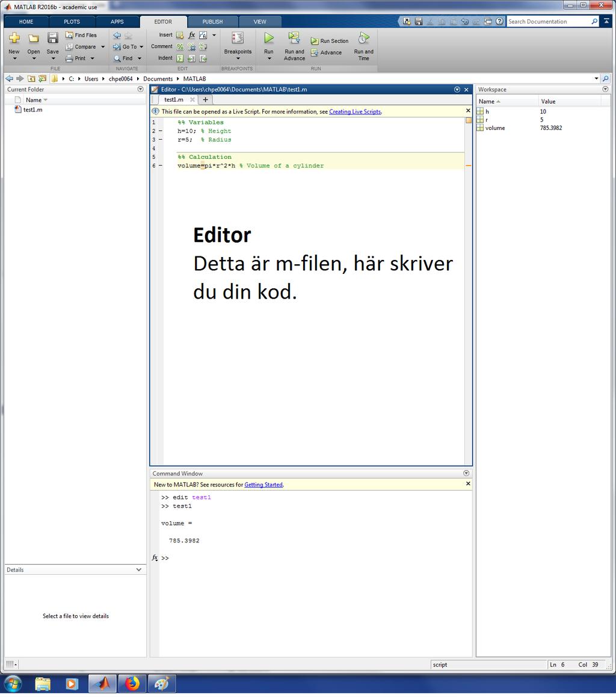Screen dimensions: 616x697
Task: Open the Breakpoints dropdown arrow
Action: 238,58
